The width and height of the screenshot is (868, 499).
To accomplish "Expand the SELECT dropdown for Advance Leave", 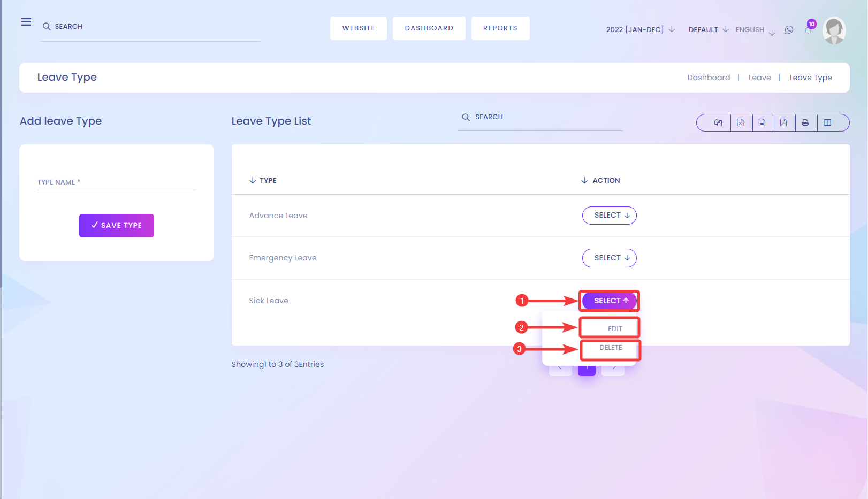I will point(609,215).
